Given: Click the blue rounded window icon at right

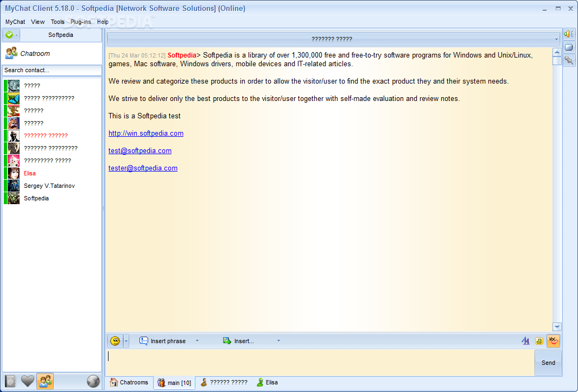Looking at the screenshot, I should [569, 47].
